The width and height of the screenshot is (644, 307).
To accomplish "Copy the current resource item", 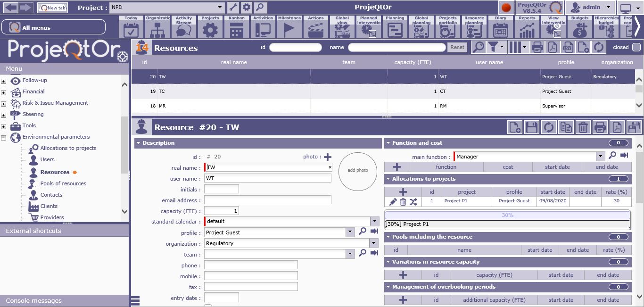I will tap(566, 127).
